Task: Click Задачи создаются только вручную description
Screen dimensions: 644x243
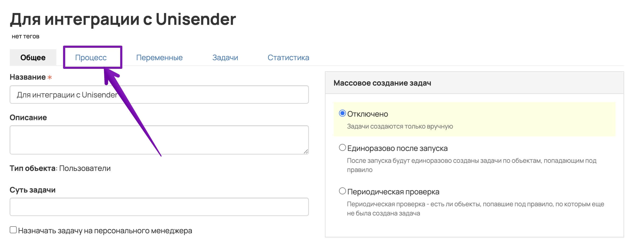Action: pos(400,126)
